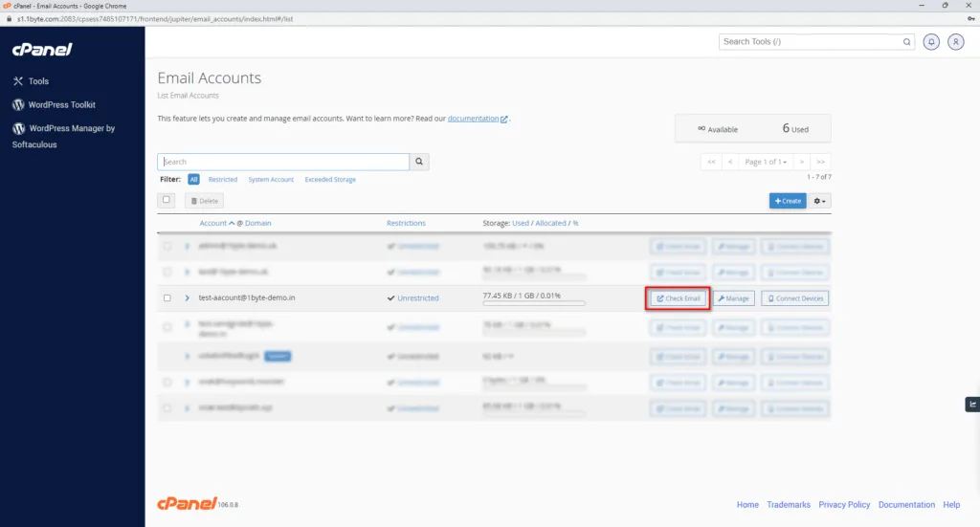Click the Available infinity indicator

pos(718,129)
